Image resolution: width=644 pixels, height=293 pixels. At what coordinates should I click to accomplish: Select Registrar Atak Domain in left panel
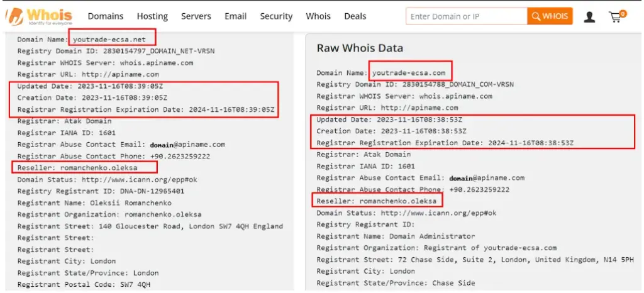click(x=65, y=121)
